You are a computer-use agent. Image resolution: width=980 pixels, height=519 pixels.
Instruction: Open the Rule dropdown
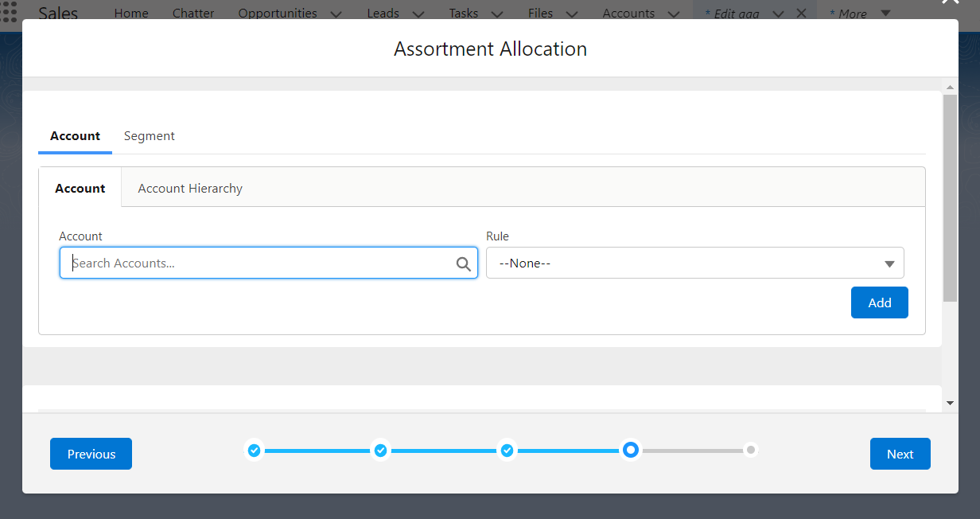694,263
